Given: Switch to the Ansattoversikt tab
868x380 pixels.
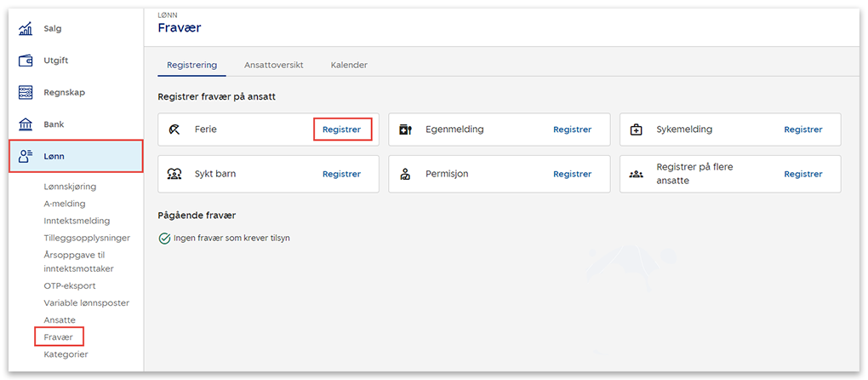Looking at the screenshot, I should (273, 65).
